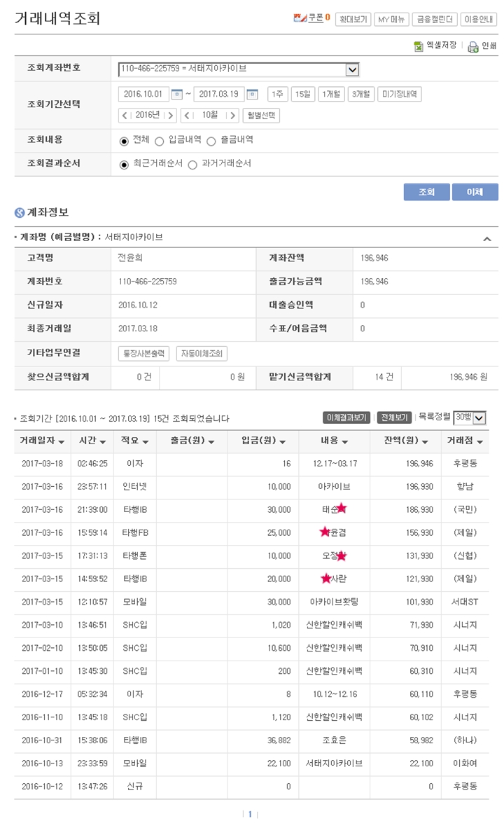Select the 3개월 period button
Image resolution: width=504 pixels, height=828 pixels.
361,94
